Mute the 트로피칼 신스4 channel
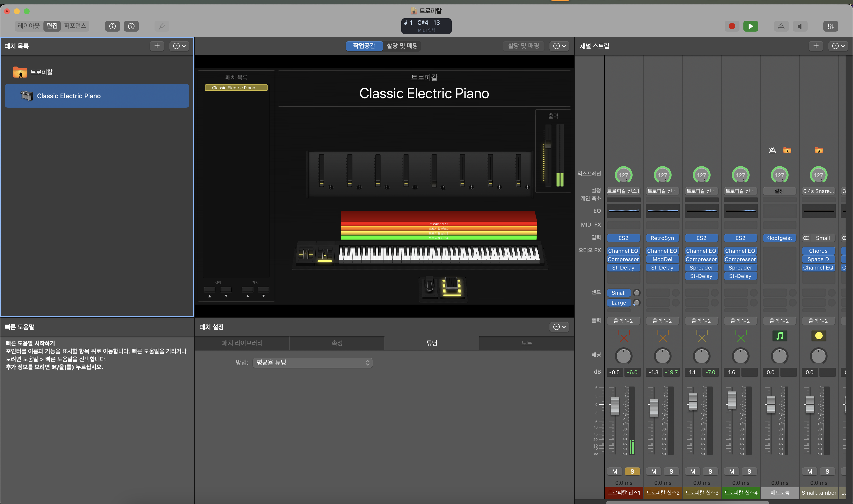Image resolution: width=853 pixels, height=504 pixels. [x=732, y=471]
